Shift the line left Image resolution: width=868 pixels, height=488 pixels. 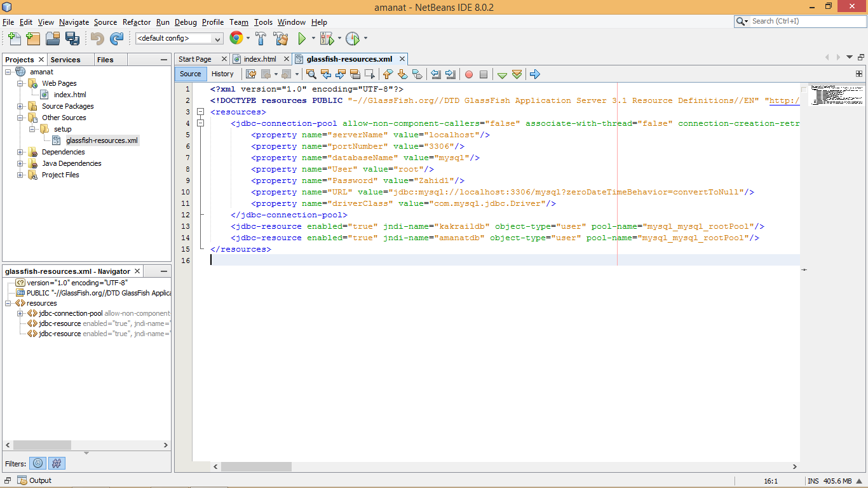pos(436,74)
